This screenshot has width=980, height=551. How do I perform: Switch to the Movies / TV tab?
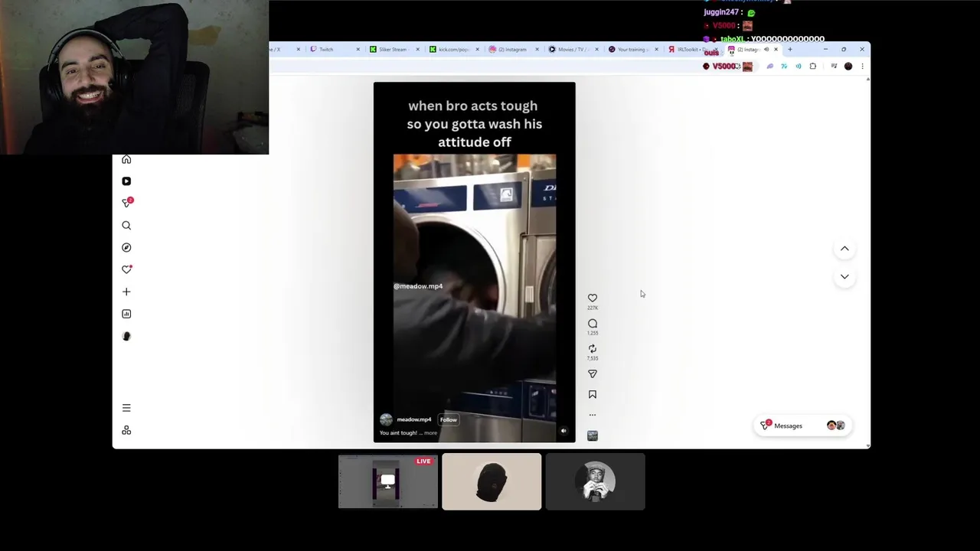[x=572, y=49]
